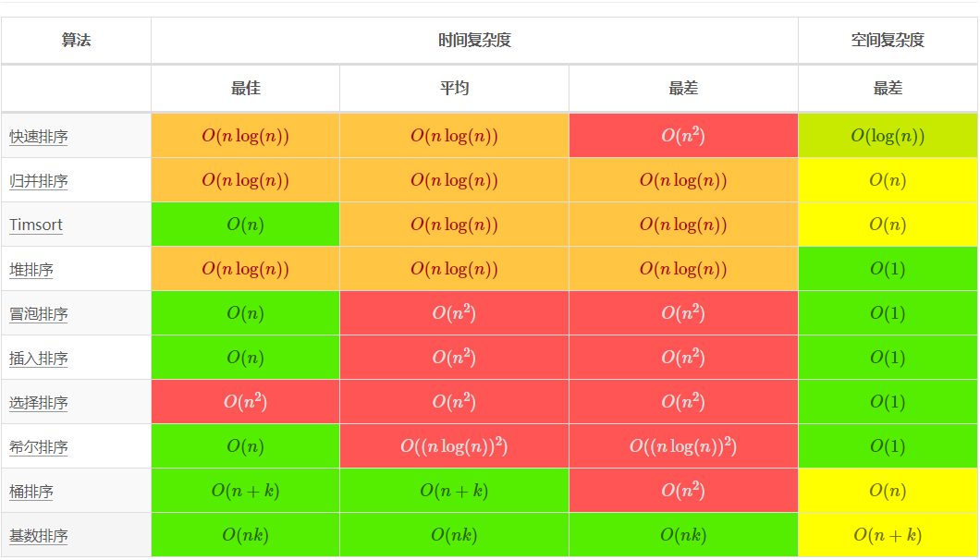The image size is (980, 560).
Task: Click the yellow-green O(log(n)) space cell
Action: pyautogui.click(x=888, y=137)
